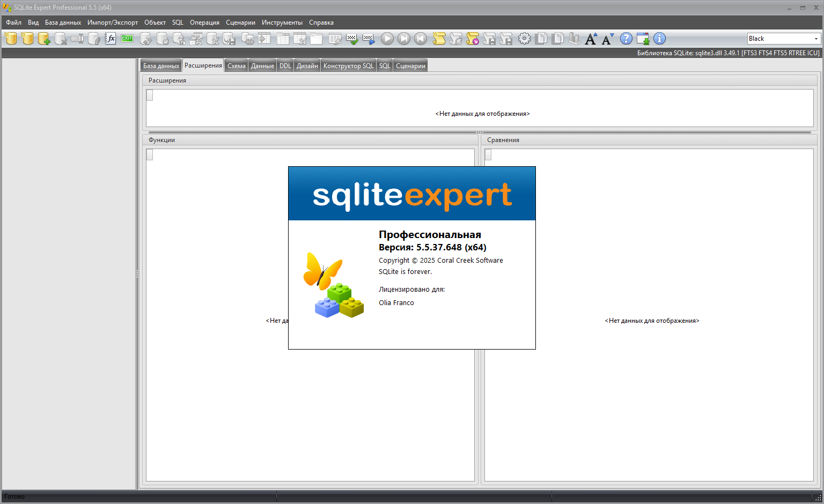Switch to the Схема tab

point(236,65)
